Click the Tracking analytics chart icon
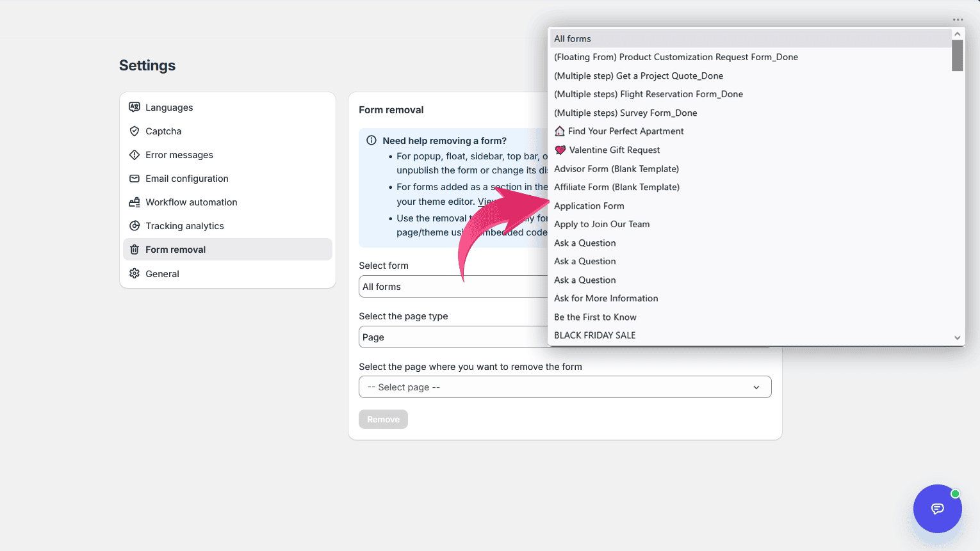This screenshot has width=980, height=551. 135,225
